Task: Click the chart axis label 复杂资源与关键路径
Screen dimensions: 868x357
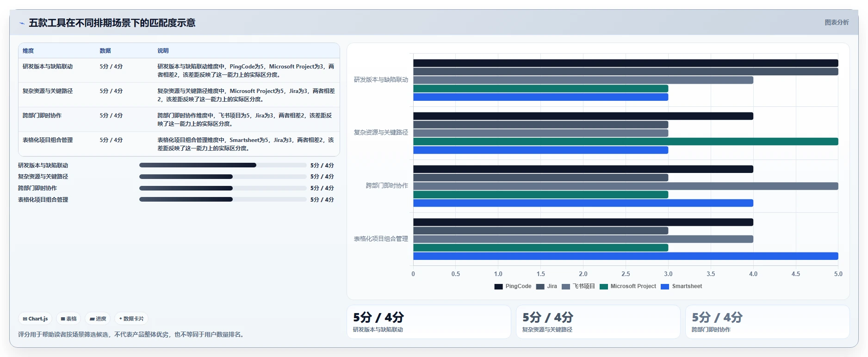Action: 381,133
